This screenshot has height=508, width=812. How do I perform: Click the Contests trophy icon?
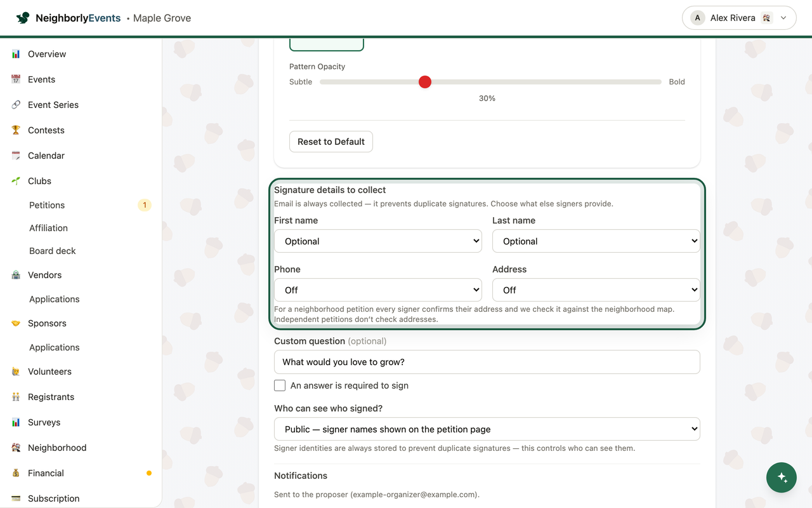point(16,130)
